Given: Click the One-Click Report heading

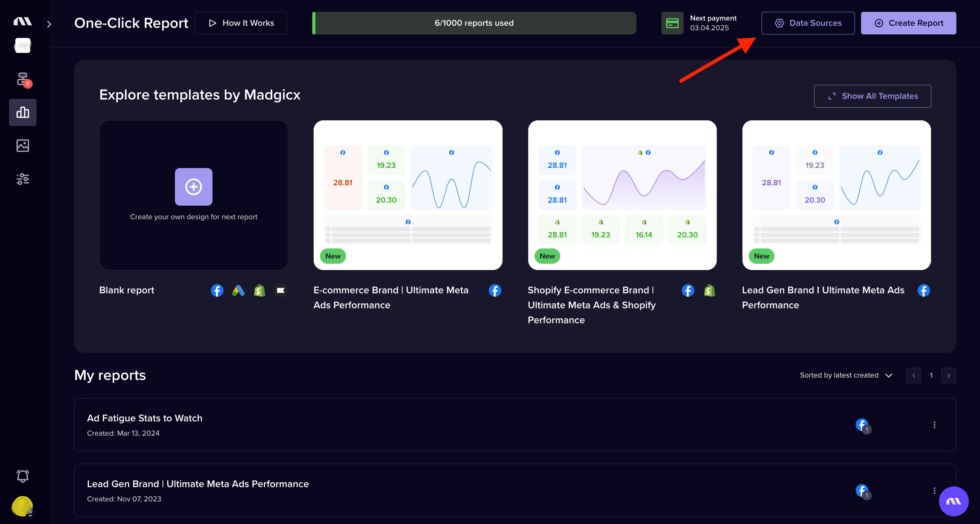Looking at the screenshot, I should click(131, 23).
